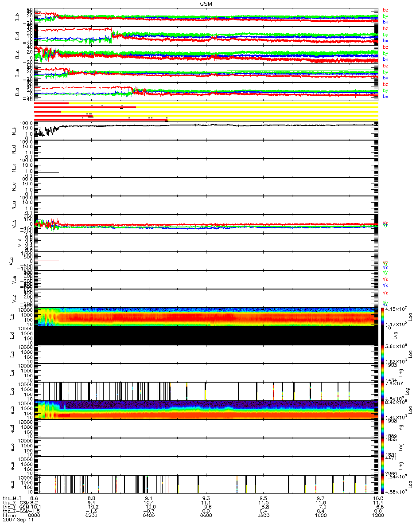Click the Vz legend label of panel V_b

point(385,223)
